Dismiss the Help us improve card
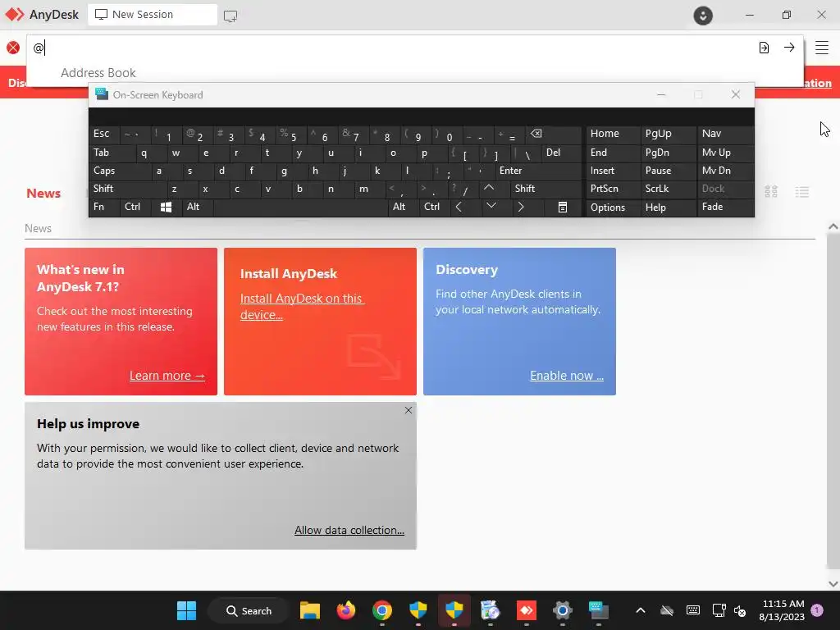 (409, 410)
